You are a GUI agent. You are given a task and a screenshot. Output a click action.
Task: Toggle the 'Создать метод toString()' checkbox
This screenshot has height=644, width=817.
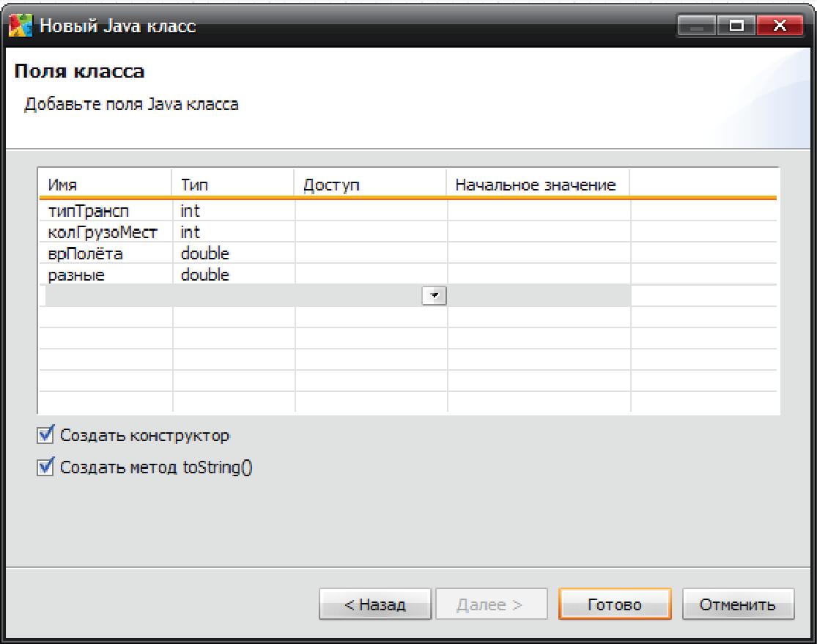tap(45, 467)
